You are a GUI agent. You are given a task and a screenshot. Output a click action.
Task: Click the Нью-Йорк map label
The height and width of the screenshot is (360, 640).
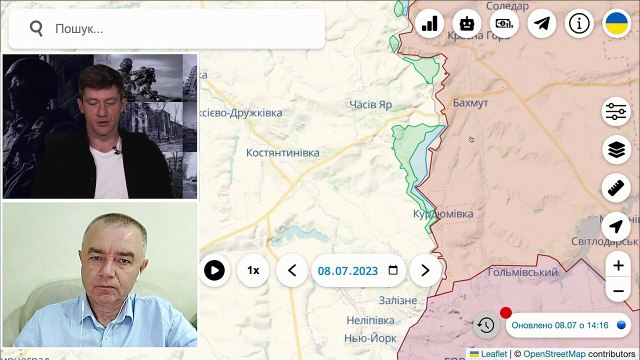(x=370, y=338)
